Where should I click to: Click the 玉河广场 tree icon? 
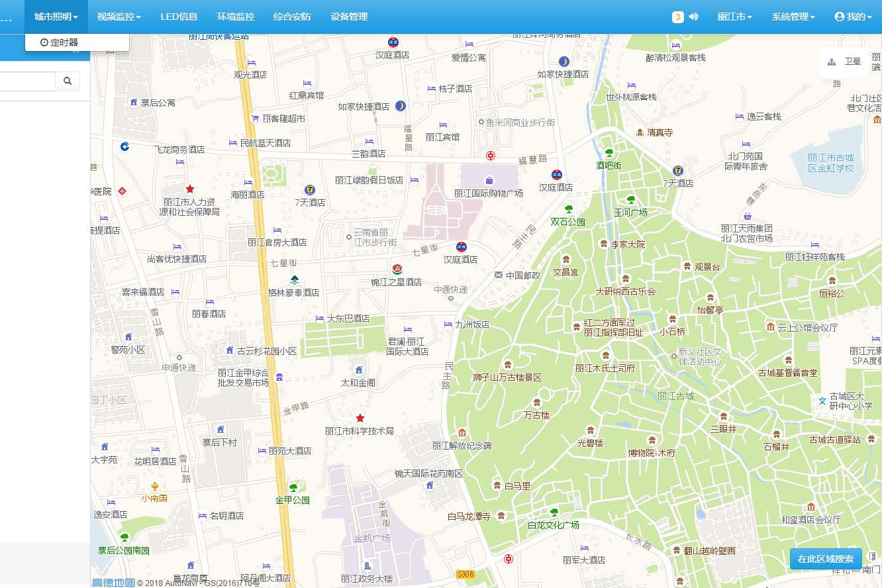point(630,199)
